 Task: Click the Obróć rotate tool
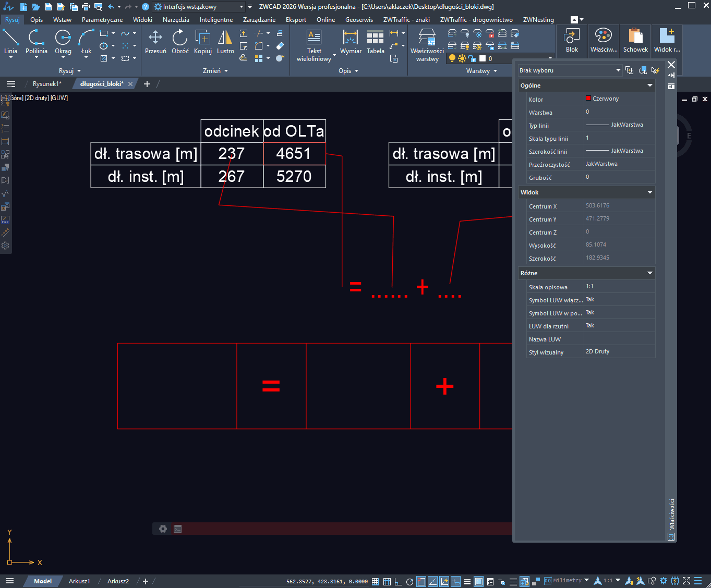click(180, 41)
